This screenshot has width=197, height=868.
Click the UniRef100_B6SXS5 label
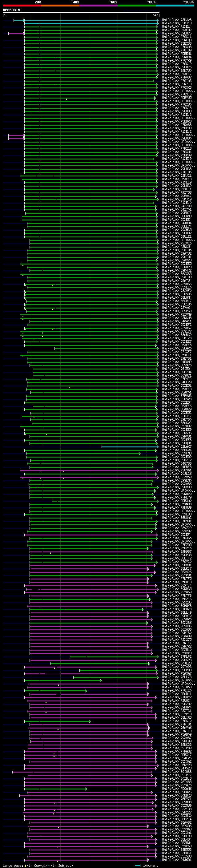tap(176, 274)
